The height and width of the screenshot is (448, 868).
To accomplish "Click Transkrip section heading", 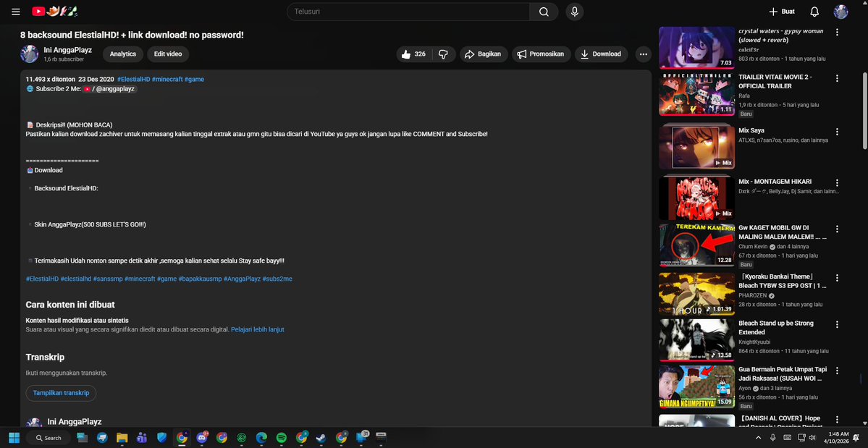I will (45, 358).
